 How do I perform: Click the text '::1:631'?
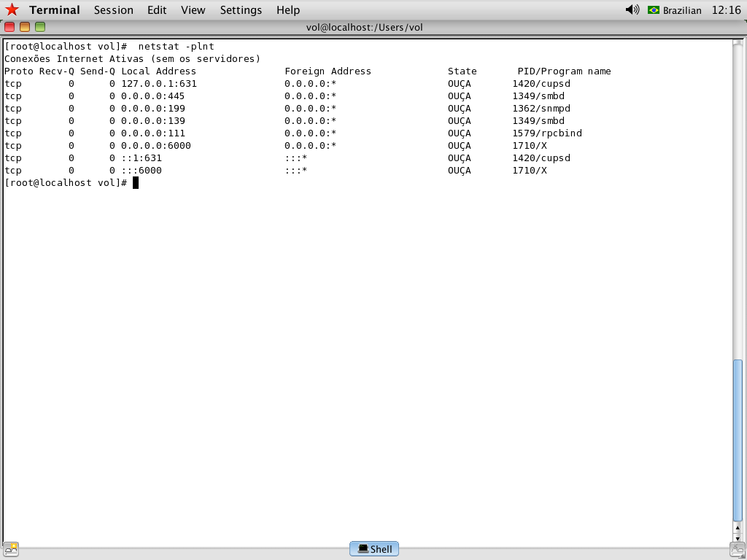pyautogui.click(x=142, y=158)
